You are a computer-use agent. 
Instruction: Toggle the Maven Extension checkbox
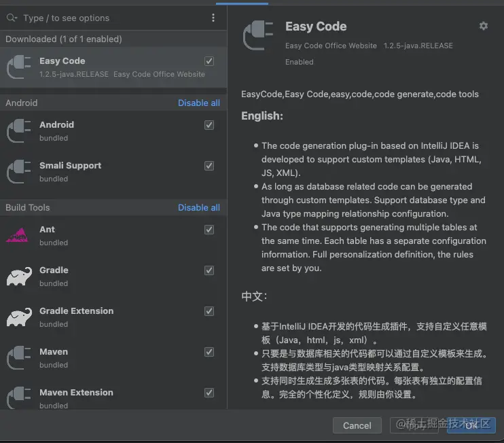coord(209,393)
